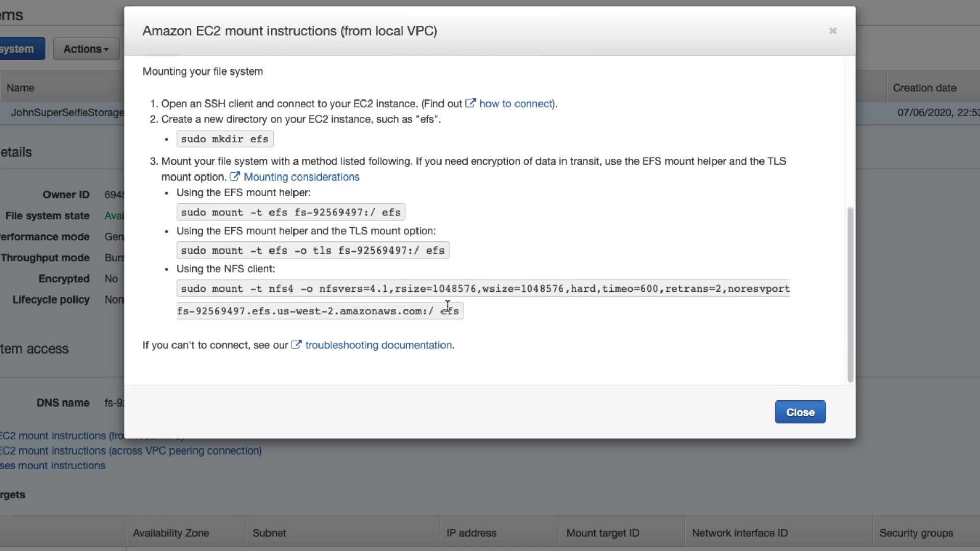Viewport: 980px width, 551px height.
Task: Click the dialog's vertical scrollbar
Action: pyautogui.click(x=850, y=294)
